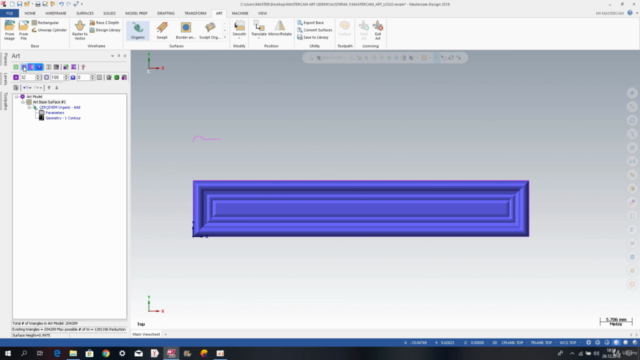Collapse the Art Model tree node
This screenshot has height=360, width=640.
point(17,97)
